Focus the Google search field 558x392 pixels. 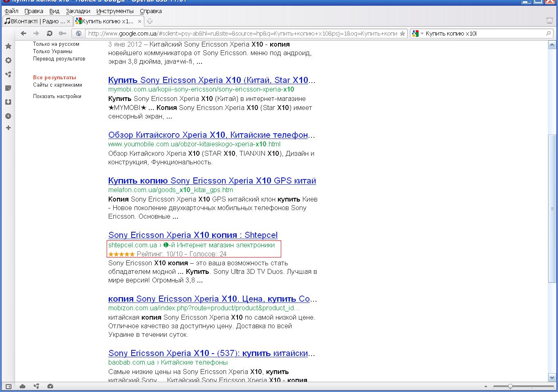point(484,34)
